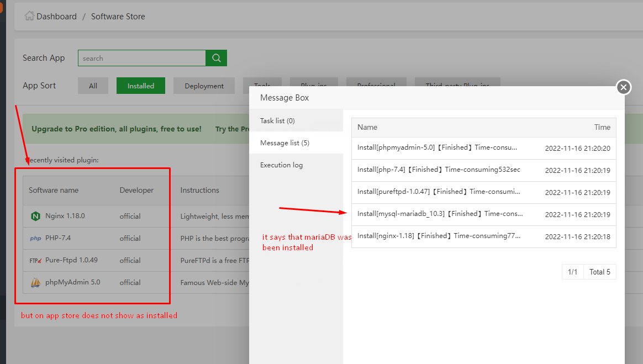The image size is (643, 364).
Task: Click the official developer cell for Nginx
Action: pos(130,216)
